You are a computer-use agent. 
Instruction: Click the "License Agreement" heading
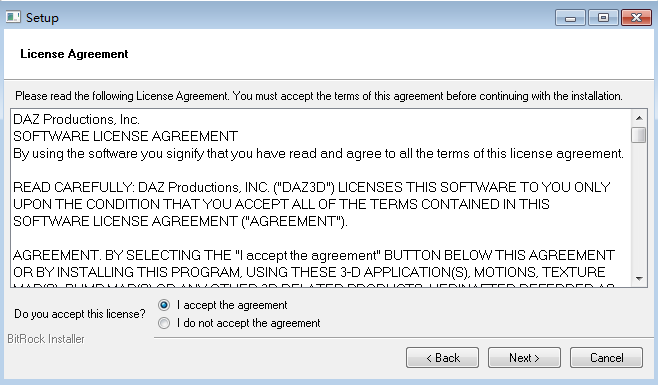[x=74, y=54]
